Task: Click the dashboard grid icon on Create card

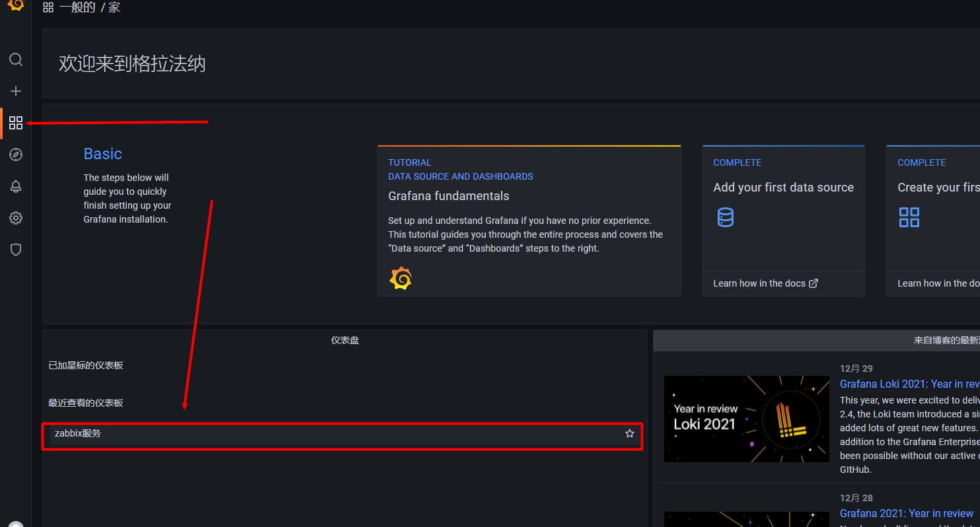Action: pyautogui.click(x=909, y=217)
